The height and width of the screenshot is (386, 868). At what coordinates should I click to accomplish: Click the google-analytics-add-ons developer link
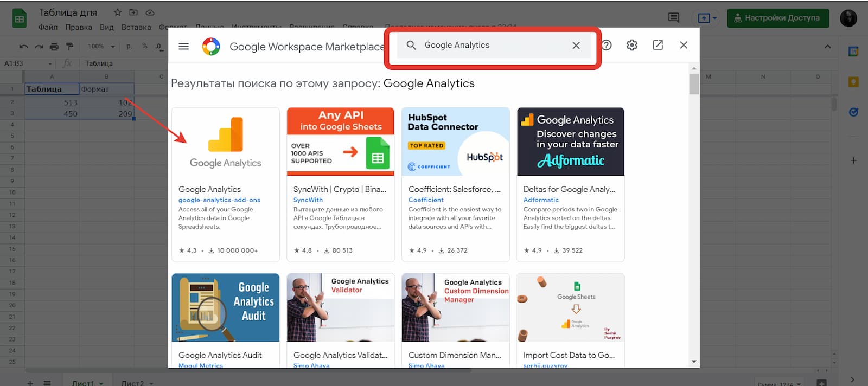click(x=219, y=200)
